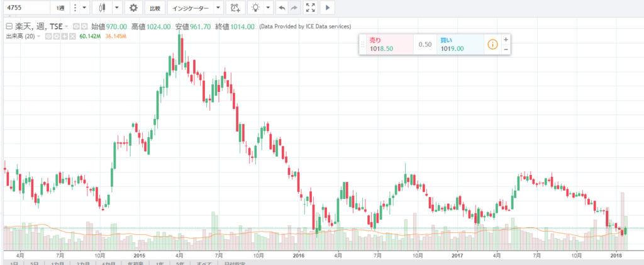
Task: Click the 2015 label on the time axis
Action: pos(139,255)
